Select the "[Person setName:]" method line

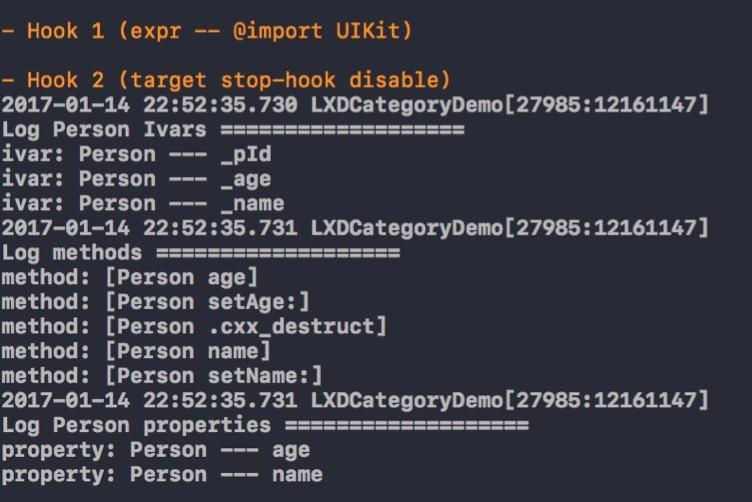[x=161, y=376]
